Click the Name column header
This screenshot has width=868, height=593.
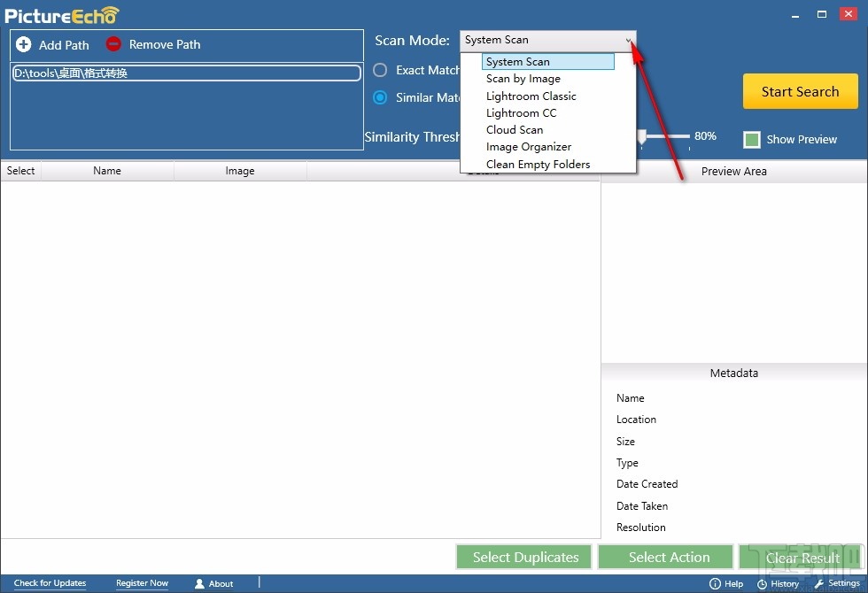(107, 170)
